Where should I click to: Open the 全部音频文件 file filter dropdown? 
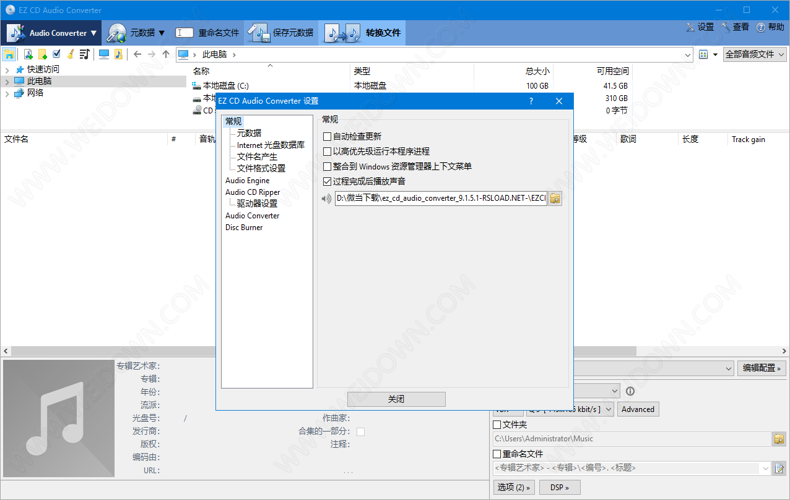click(x=755, y=54)
